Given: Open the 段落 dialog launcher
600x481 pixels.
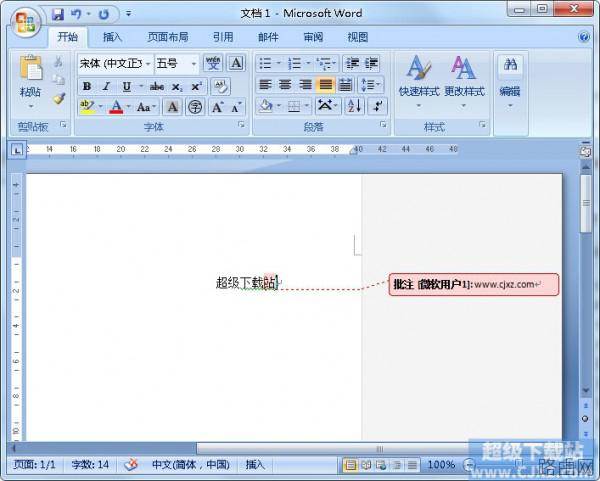Looking at the screenshot, I should 383,124.
